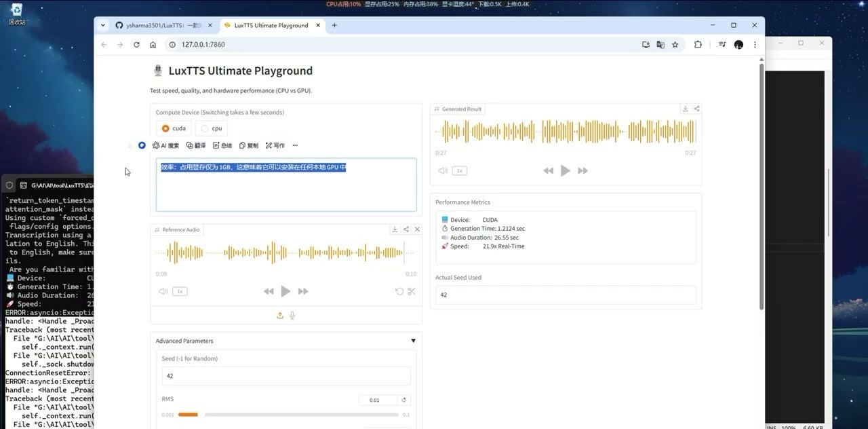Download the Generated Result audio

686,109
